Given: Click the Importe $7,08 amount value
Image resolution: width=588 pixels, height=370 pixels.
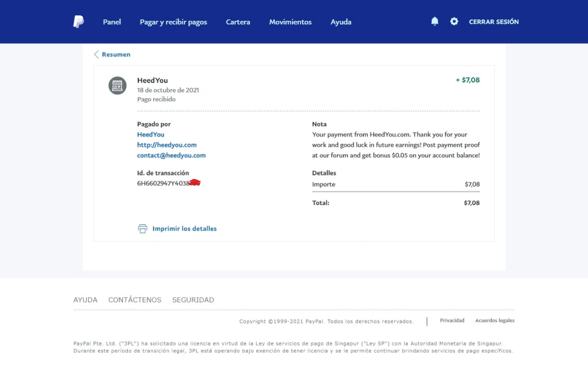Looking at the screenshot, I should 472,184.
